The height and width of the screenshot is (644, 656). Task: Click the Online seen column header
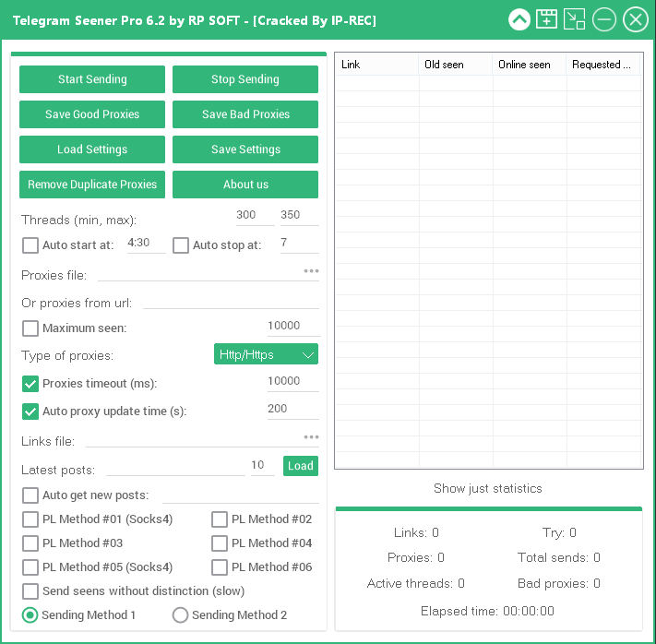point(530,65)
